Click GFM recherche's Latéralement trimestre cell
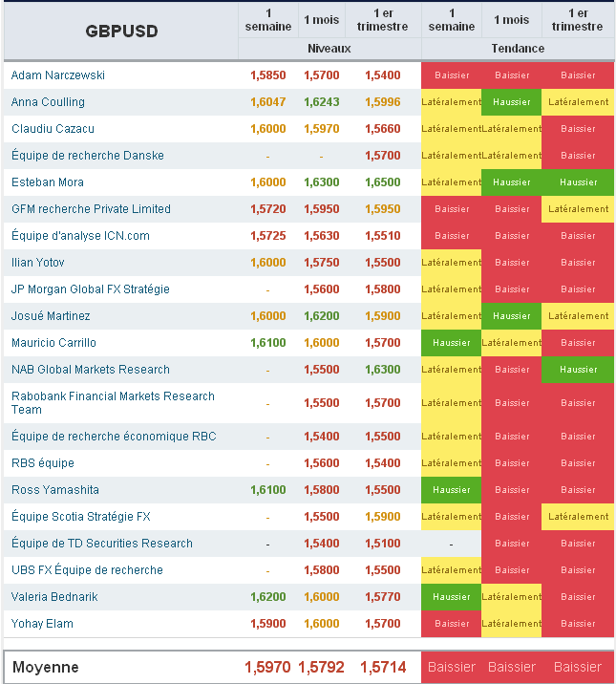The image size is (616, 684). tap(578, 209)
